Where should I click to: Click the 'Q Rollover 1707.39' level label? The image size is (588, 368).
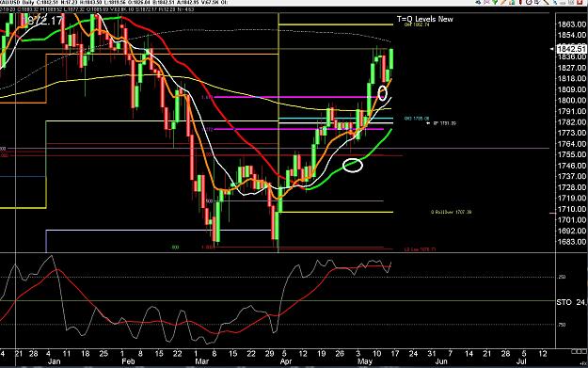pos(452,212)
